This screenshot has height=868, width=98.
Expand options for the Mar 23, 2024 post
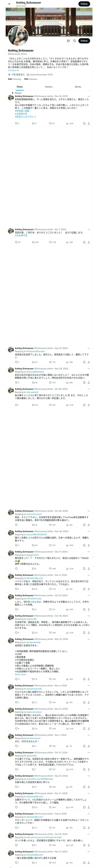click(89, 639)
